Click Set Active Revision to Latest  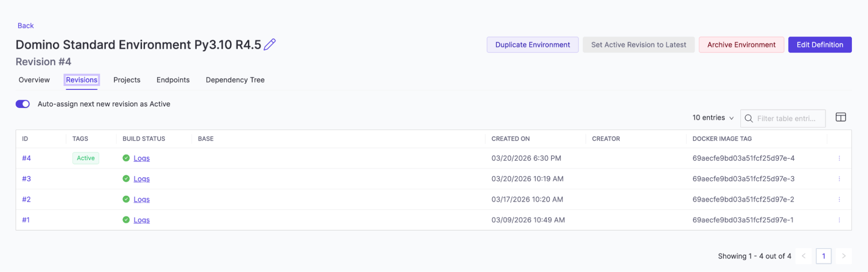[638, 45]
